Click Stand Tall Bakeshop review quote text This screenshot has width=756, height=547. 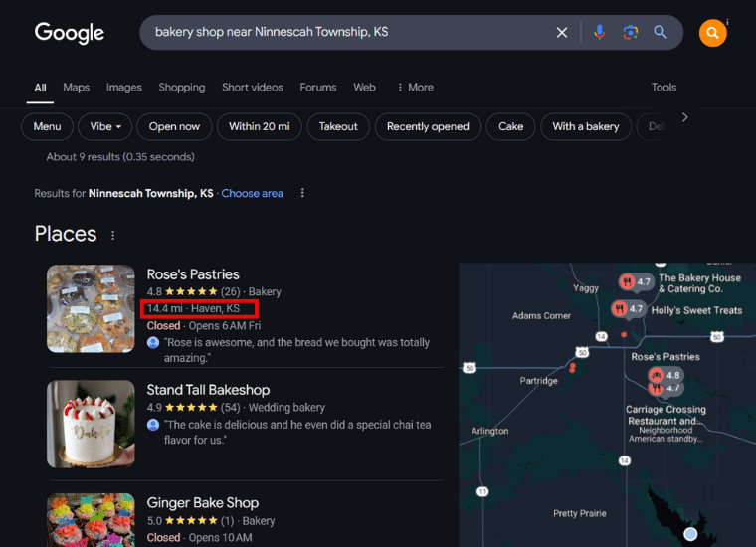click(x=297, y=433)
